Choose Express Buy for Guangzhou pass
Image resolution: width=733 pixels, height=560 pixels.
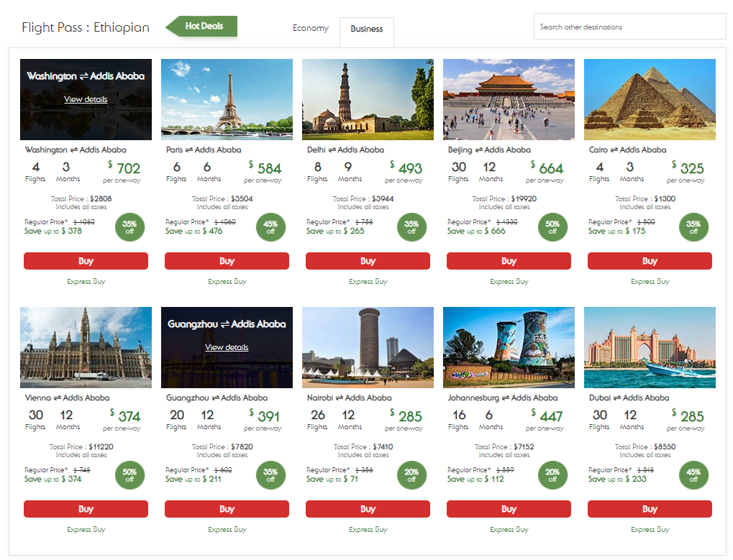[227, 530]
